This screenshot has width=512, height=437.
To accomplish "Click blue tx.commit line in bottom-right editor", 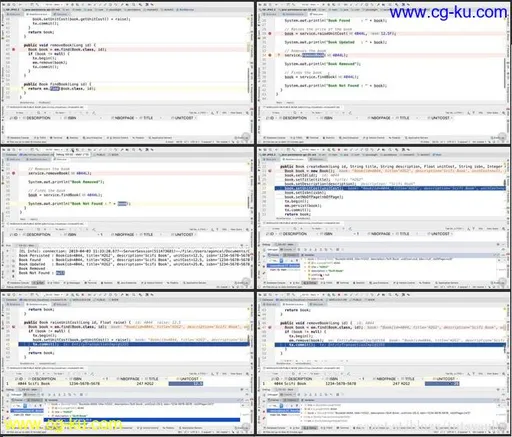I will tap(390, 345).
